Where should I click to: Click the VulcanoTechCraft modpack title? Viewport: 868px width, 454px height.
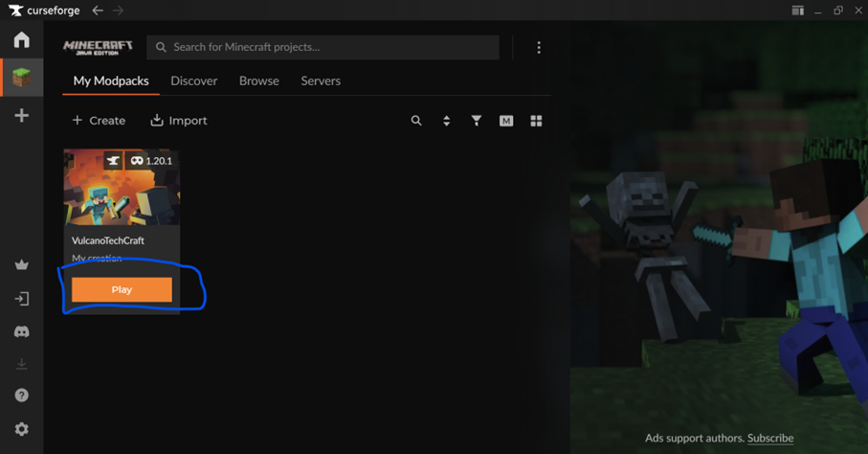(108, 240)
